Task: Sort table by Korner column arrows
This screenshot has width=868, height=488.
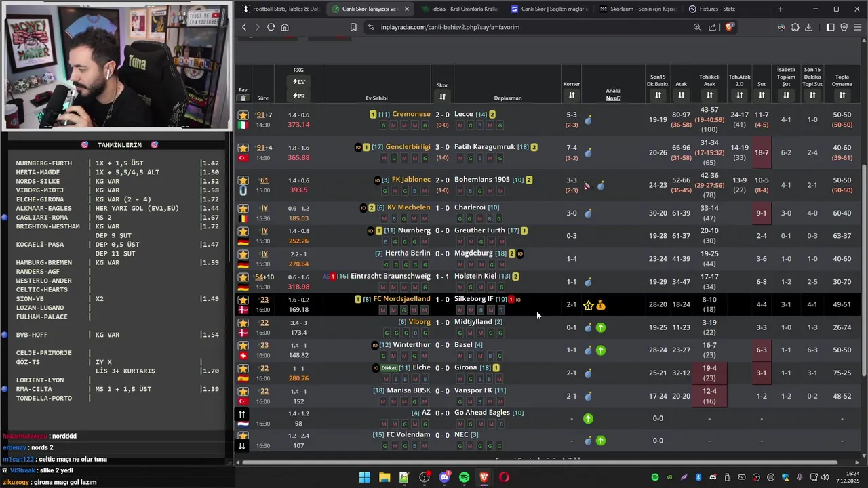Action: point(572,96)
